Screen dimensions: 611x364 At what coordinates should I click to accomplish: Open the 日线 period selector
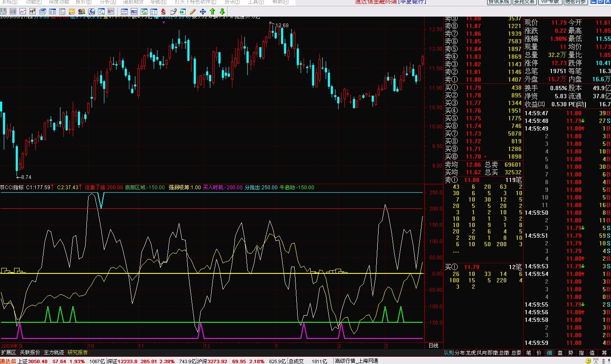coord(433,346)
